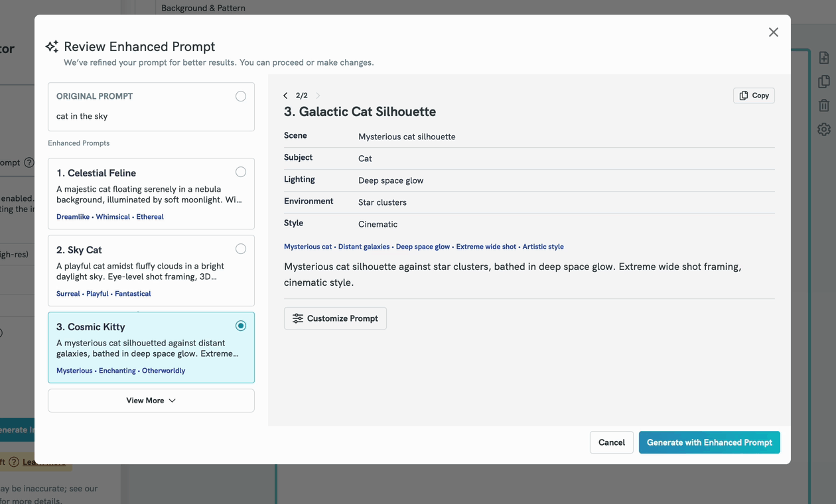Viewport: 836px width, 504px height.
Task: Select the Celestial Feline radio option
Action: (x=241, y=172)
